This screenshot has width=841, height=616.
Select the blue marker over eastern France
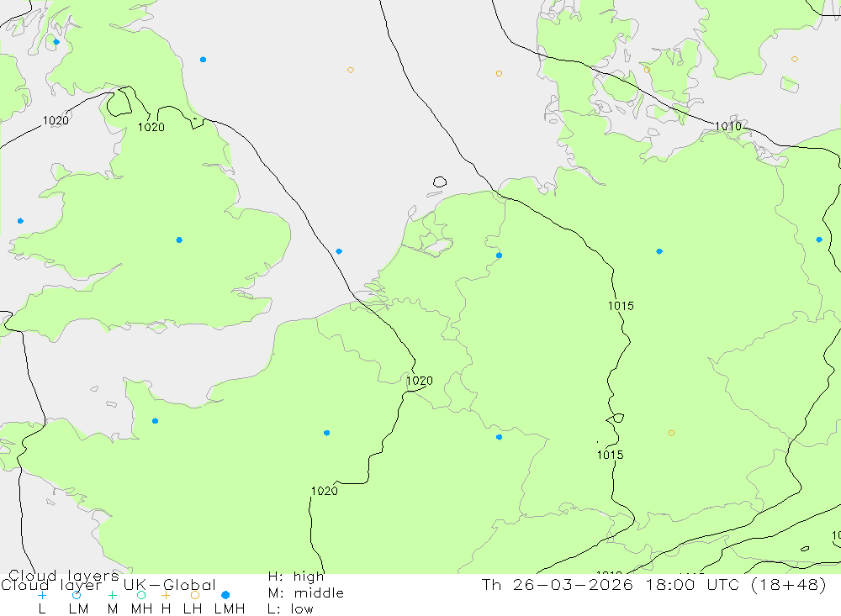500,438
